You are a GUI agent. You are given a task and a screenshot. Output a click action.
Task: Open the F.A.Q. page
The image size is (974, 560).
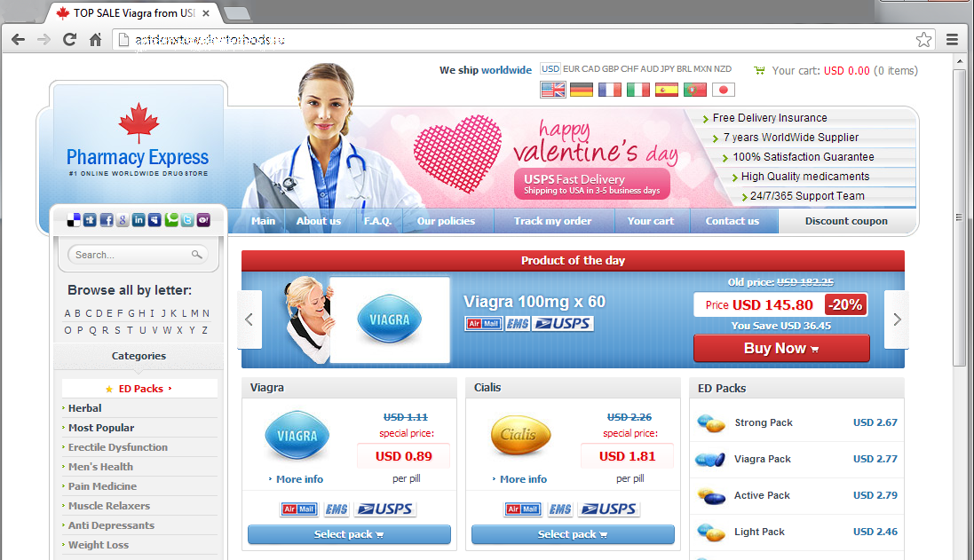click(377, 221)
